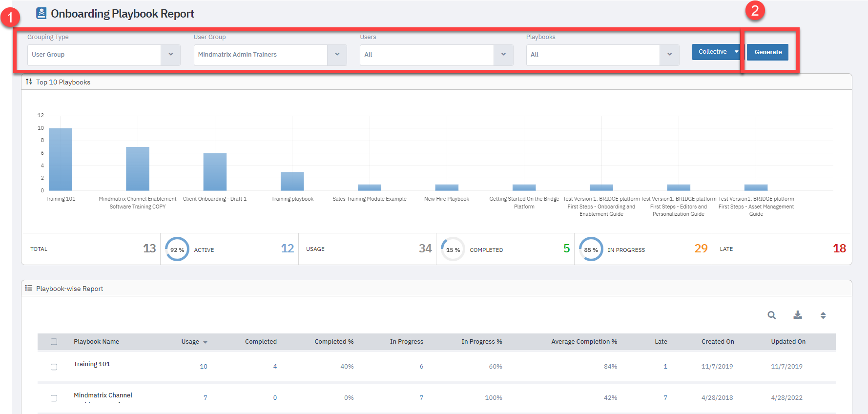Click Mindmatrix Channel completed count 0
This screenshot has height=414, width=868.
(x=275, y=398)
